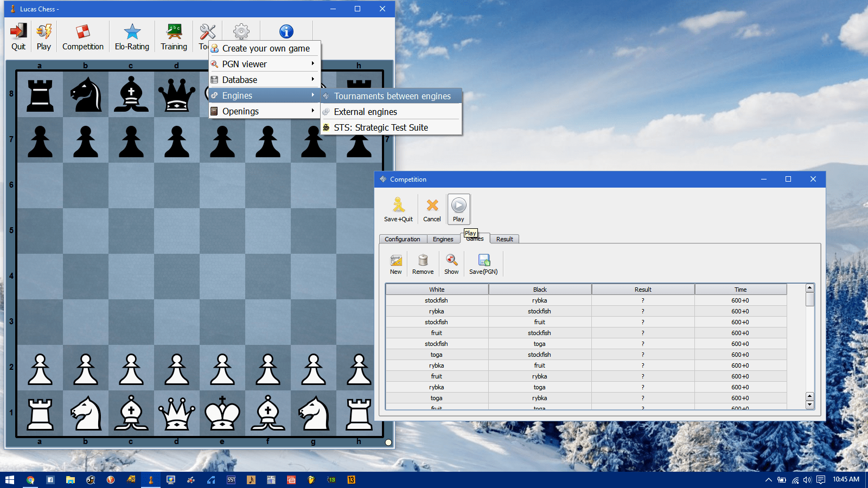Select the stockfish vs rybka game row
This screenshot has height=488, width=868.
[x=586, y=300]
